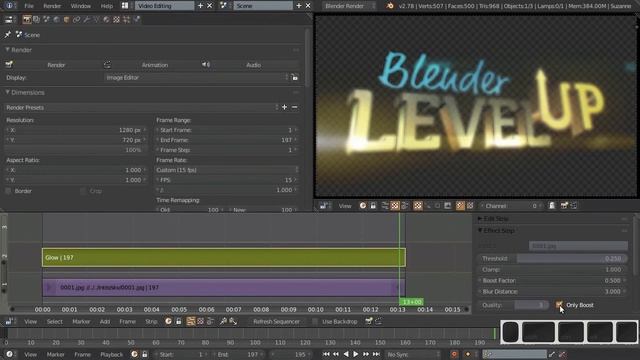
Task: Open the Display Image Editor dropdown
Action: pyautogui.click(x=196, y=78)
